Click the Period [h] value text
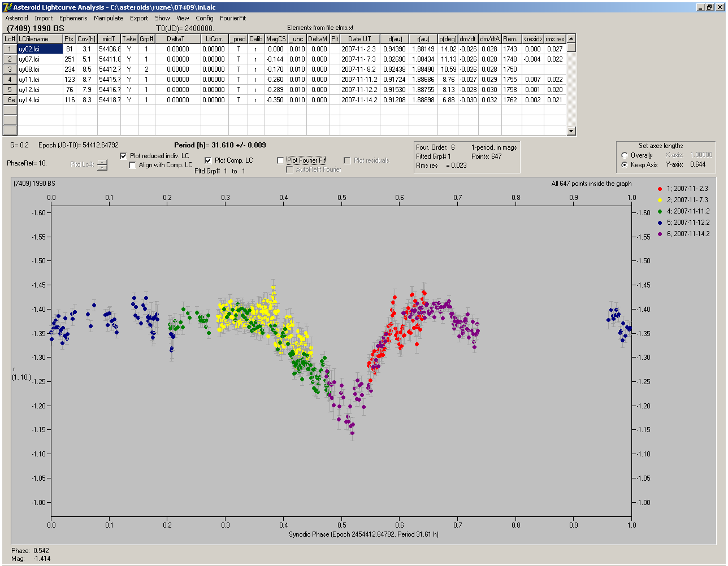This screenshot has height=566, width=728. coord(220,145)
